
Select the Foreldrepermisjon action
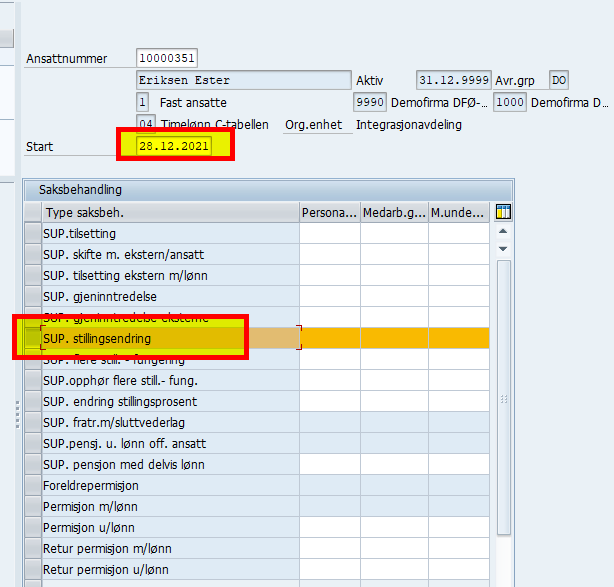click(x=91, y=486)
